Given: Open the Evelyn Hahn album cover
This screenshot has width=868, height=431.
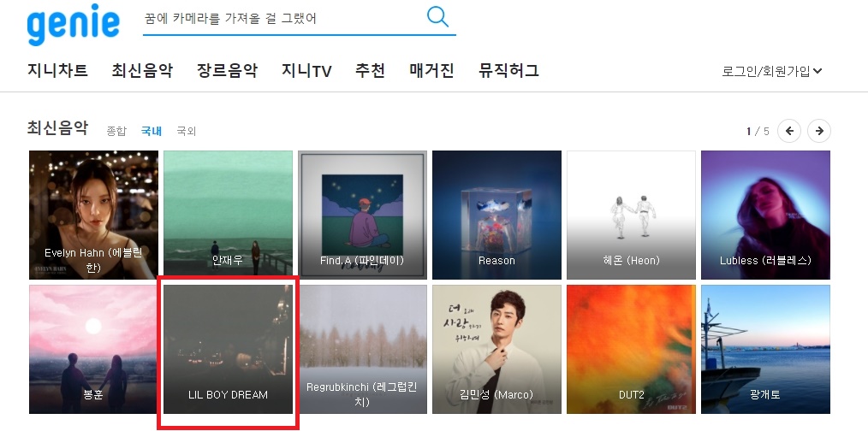Looking at the screenshot, I should coord(93,215).
